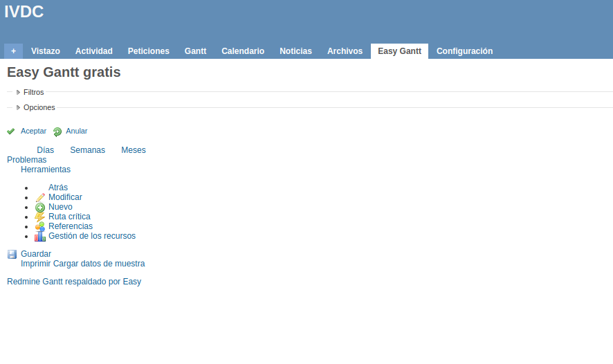Expand the Filtros section
The image size is (613, 364).
pos(33,92)
